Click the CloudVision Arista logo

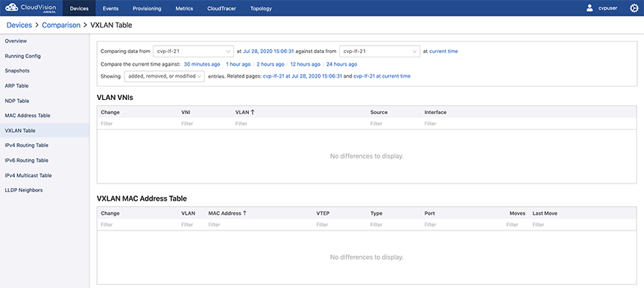click(31, 8)
